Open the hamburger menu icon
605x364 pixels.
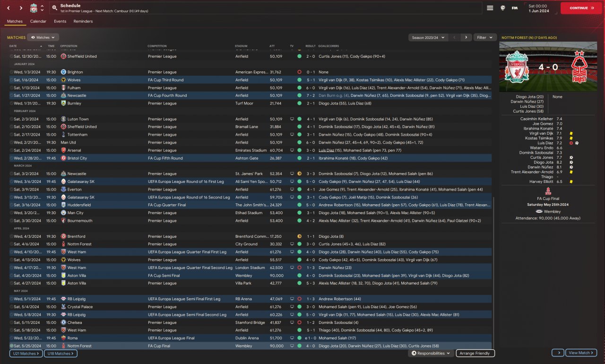pos(490,8)
